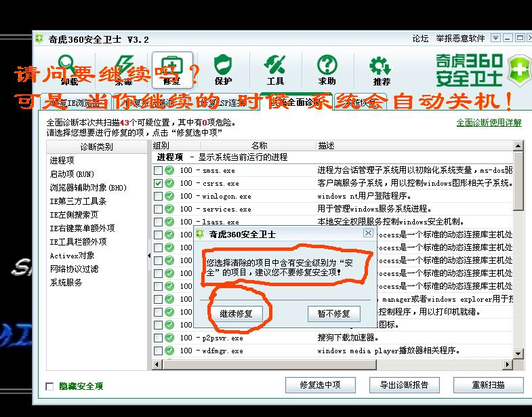Check the wdfmgr.exe checkbox
This screenshot has height=417, width=532.
click(158, 351)
